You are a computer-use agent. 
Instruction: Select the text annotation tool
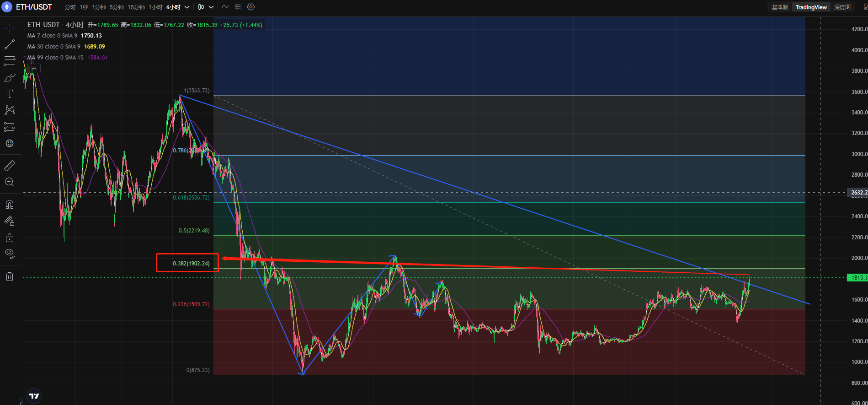[x=10, y=94]
